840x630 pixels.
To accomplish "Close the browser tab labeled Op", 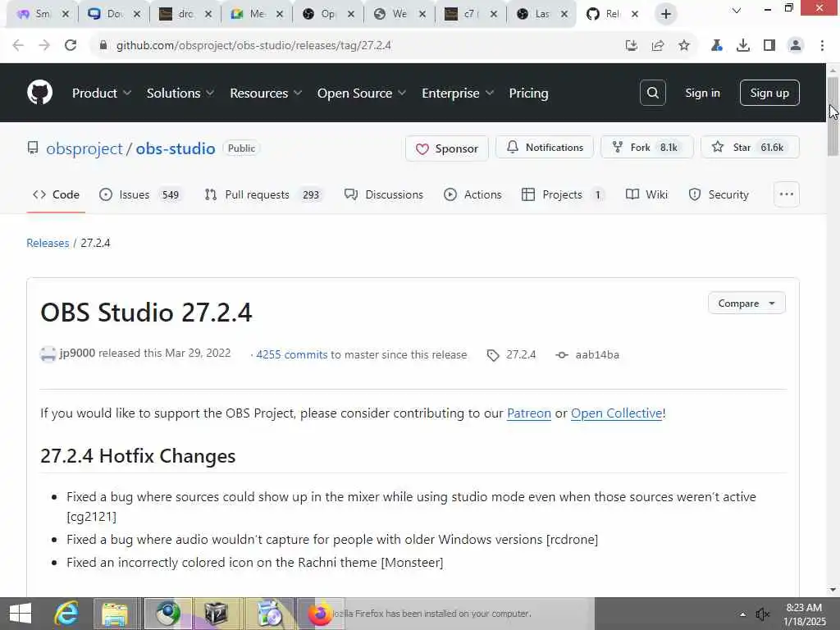I will coord(351,14).
